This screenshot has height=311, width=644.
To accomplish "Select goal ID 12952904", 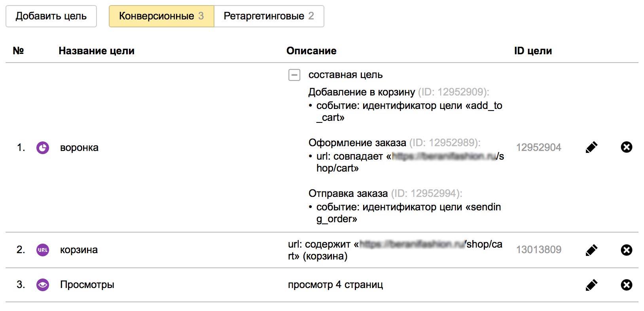I will 538,148.
